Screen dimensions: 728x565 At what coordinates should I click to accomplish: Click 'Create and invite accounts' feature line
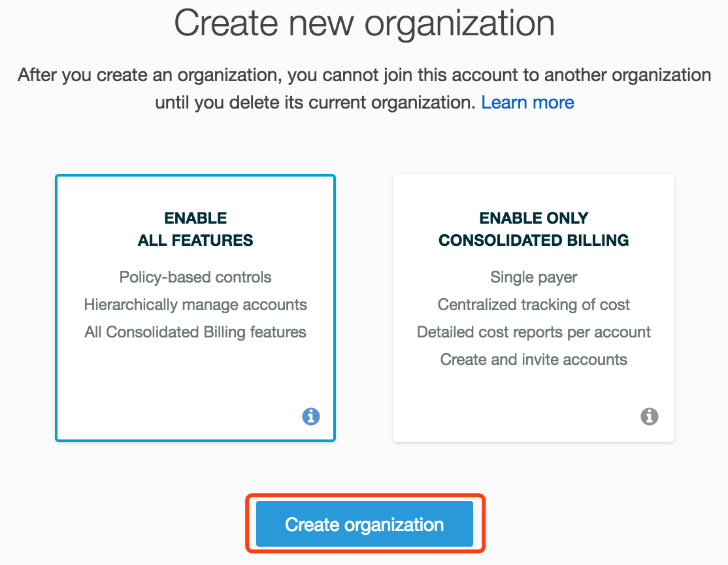pyautogui.click(x=533, y=360)
